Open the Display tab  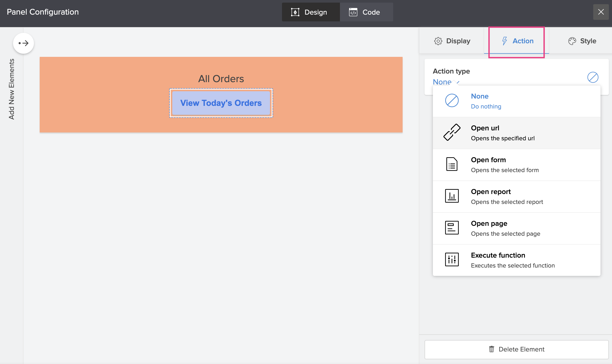tap(452, 41)
